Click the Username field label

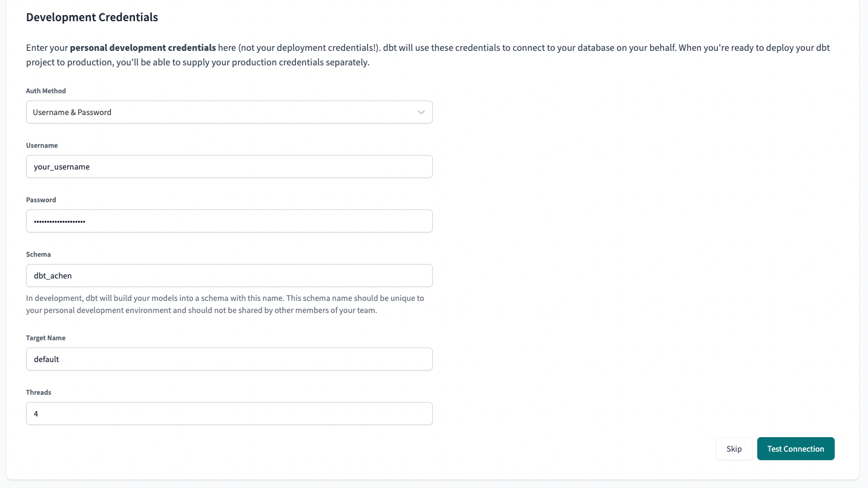point(42,145)
